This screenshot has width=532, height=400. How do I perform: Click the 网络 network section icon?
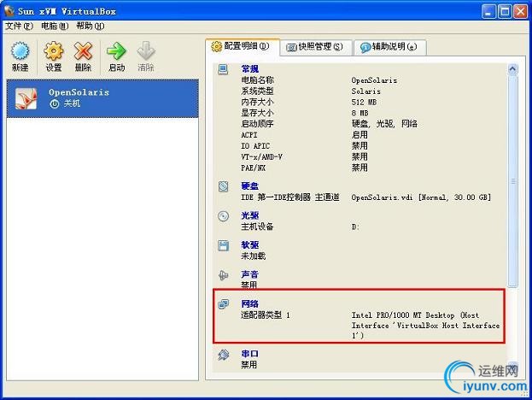pyautogui.click(x=223, y=304)
